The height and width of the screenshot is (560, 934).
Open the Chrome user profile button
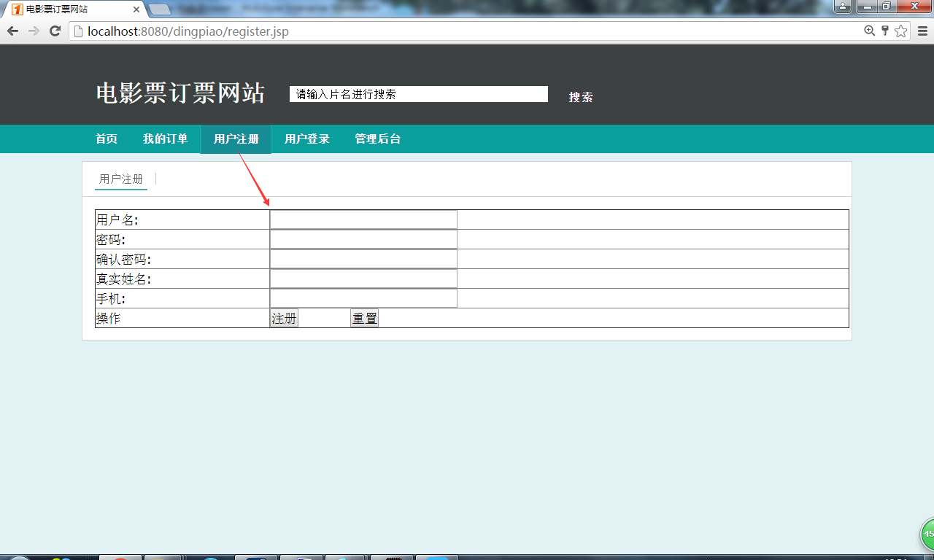click(843, 7)
